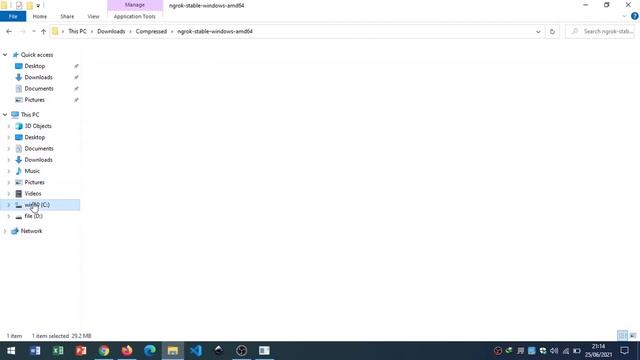Expand Desktop under This PC
Screen dimensions: 640x360
pos(9,138)
